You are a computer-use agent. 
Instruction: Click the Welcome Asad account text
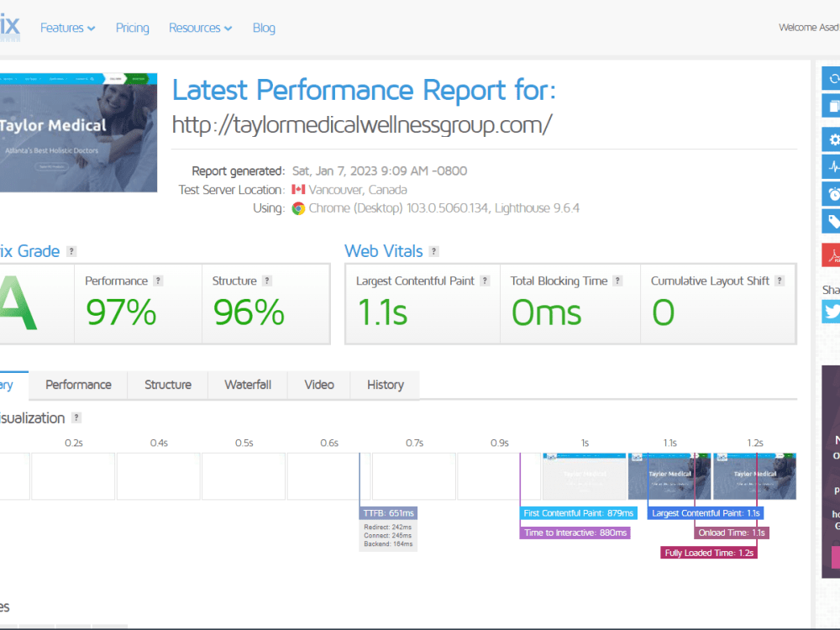click(809, 28)
